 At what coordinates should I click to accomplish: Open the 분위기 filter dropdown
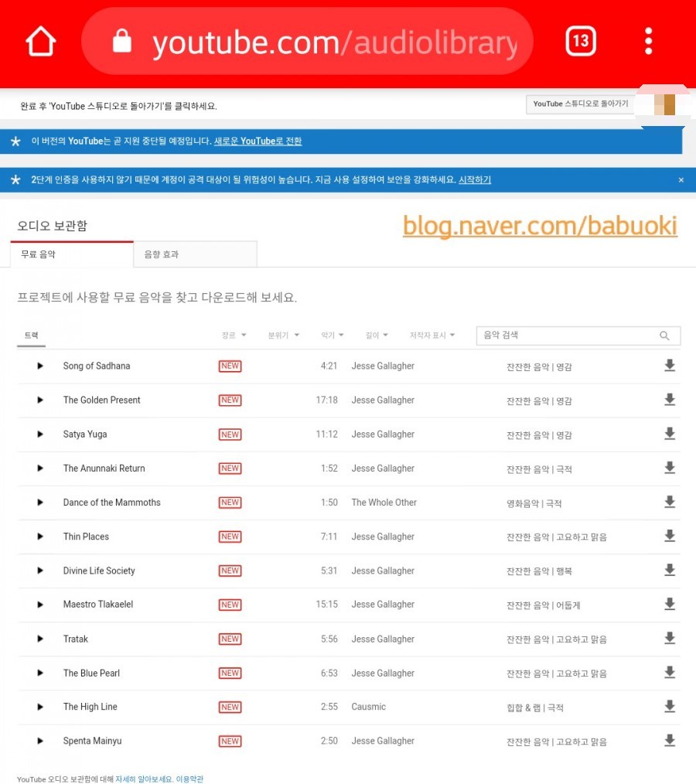coord(284,336)
